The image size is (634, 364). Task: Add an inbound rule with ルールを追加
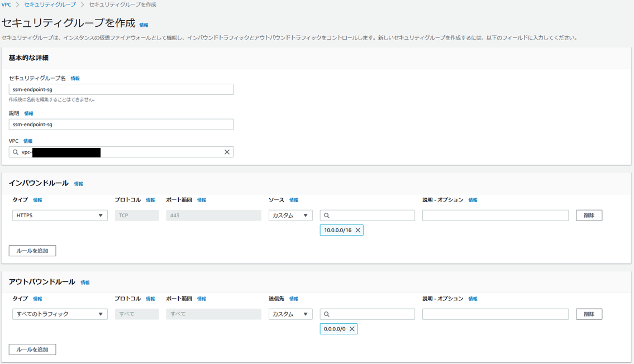point(32,251)
